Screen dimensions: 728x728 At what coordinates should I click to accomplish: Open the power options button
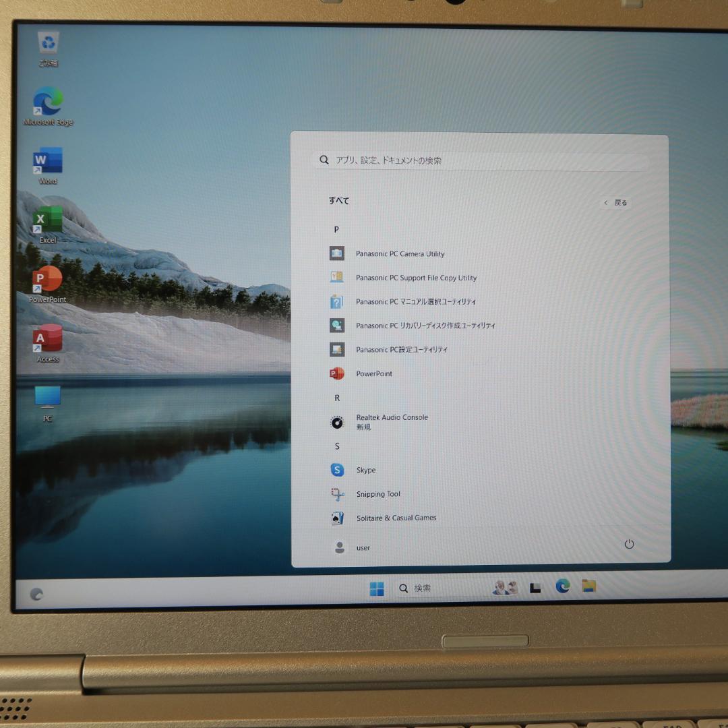pyautogui.click(x=629, y=544)
